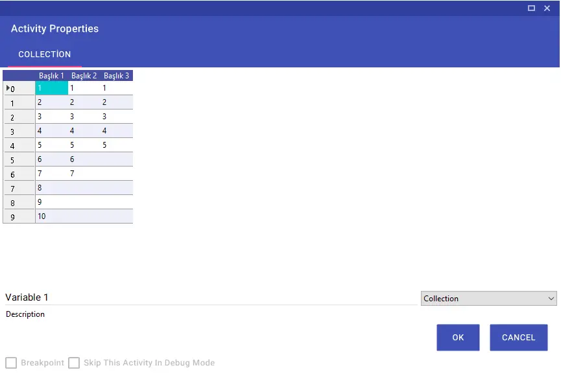The image size is (561, 392).
Task: Select the cell with value 10
Action: (x=51, y=216)
